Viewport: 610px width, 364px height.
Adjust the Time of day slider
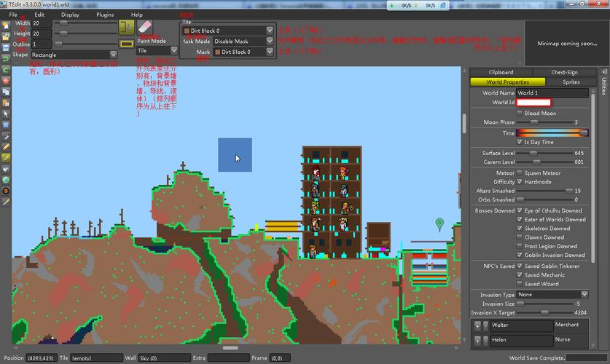[552, 132]
